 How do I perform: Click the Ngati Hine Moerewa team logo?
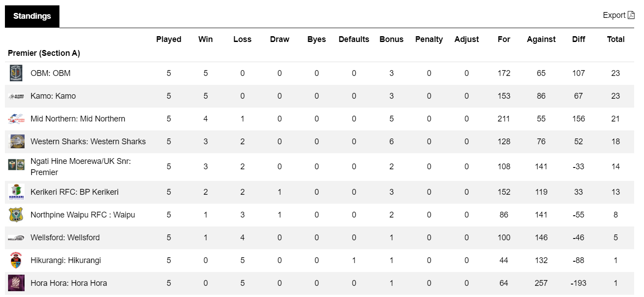click(x=16, y=164)
